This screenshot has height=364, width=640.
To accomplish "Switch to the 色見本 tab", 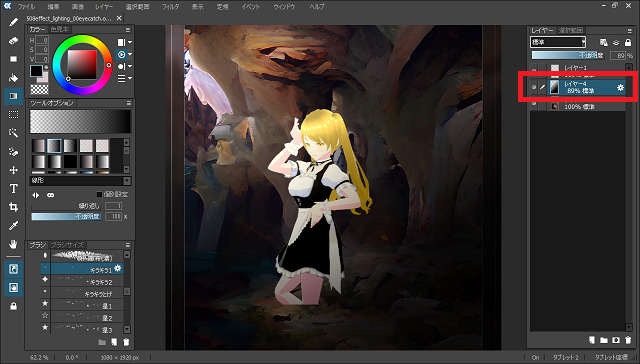I will [60, 29].
